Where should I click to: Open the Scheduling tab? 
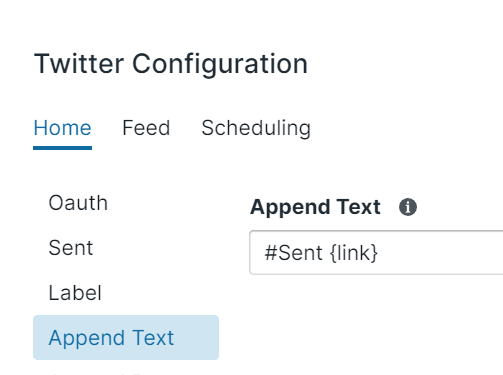point(256,128)
